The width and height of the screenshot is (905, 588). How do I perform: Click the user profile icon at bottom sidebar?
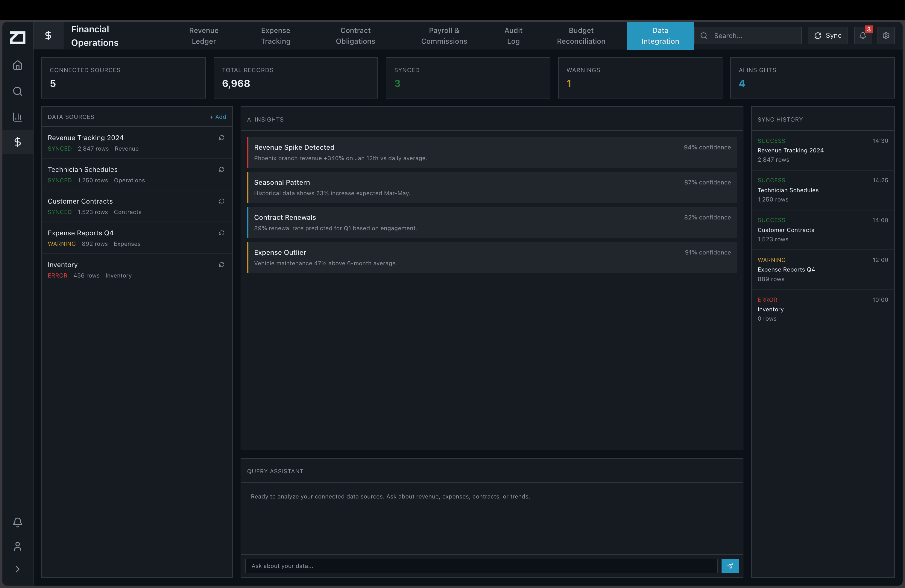coord(17,547)
